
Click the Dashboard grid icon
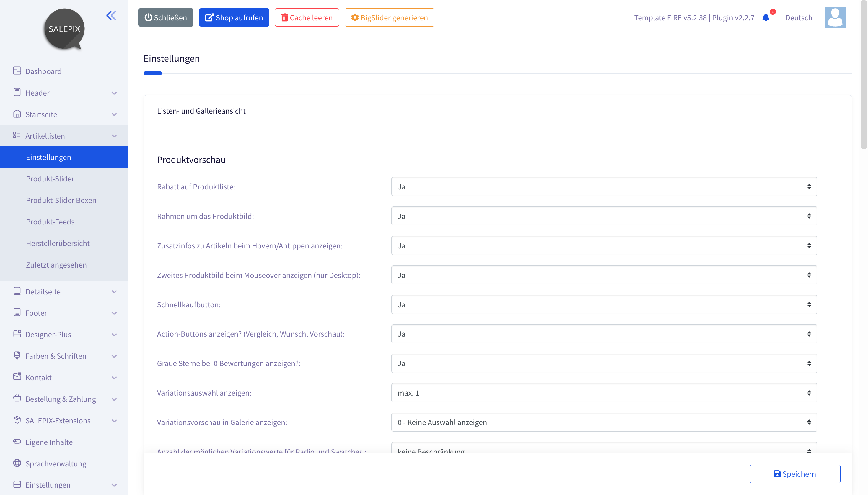point(17,71)
